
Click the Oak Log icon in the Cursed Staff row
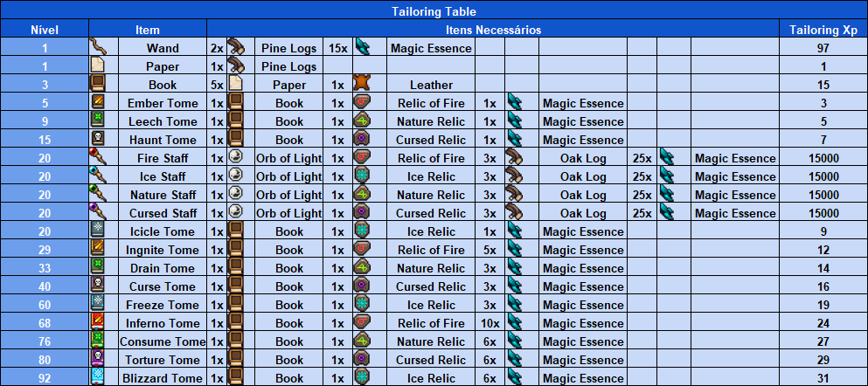click(514, 212)
